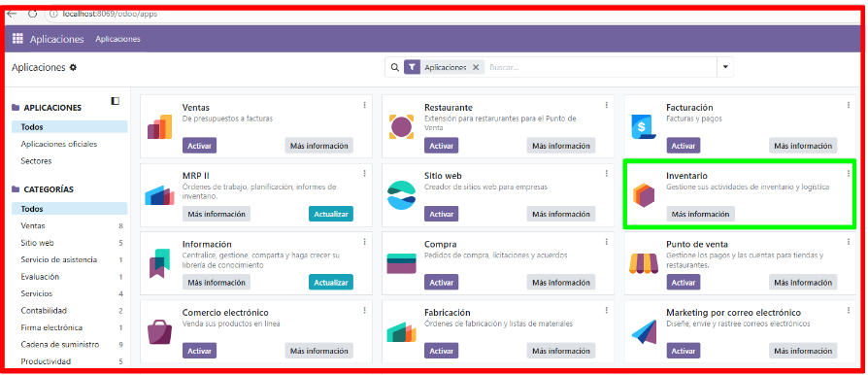Image resolution: width=868 pixels, height=375 pixels.
Task: Select Todos under APLICACIONES
Action: 69,127
